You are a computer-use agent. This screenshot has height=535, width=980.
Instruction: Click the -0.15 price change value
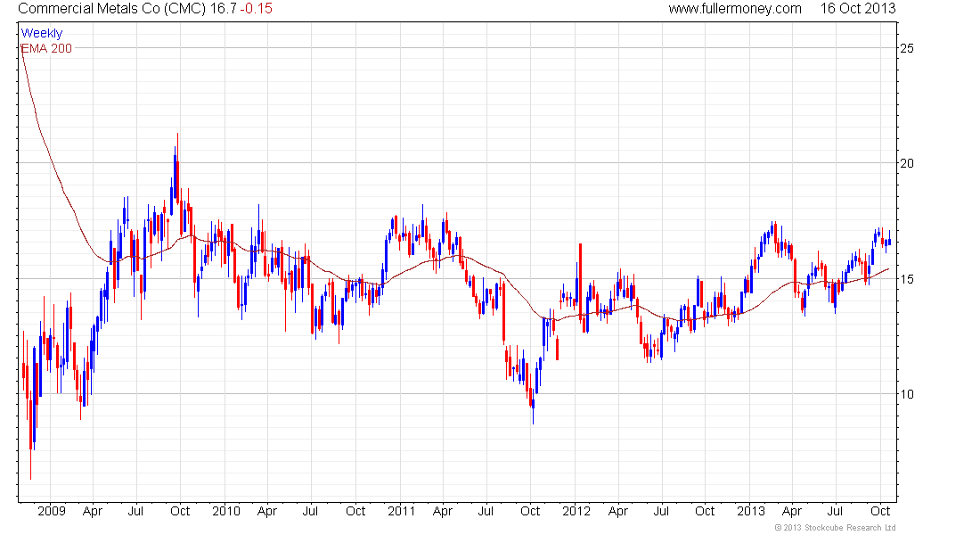point(257,9)
